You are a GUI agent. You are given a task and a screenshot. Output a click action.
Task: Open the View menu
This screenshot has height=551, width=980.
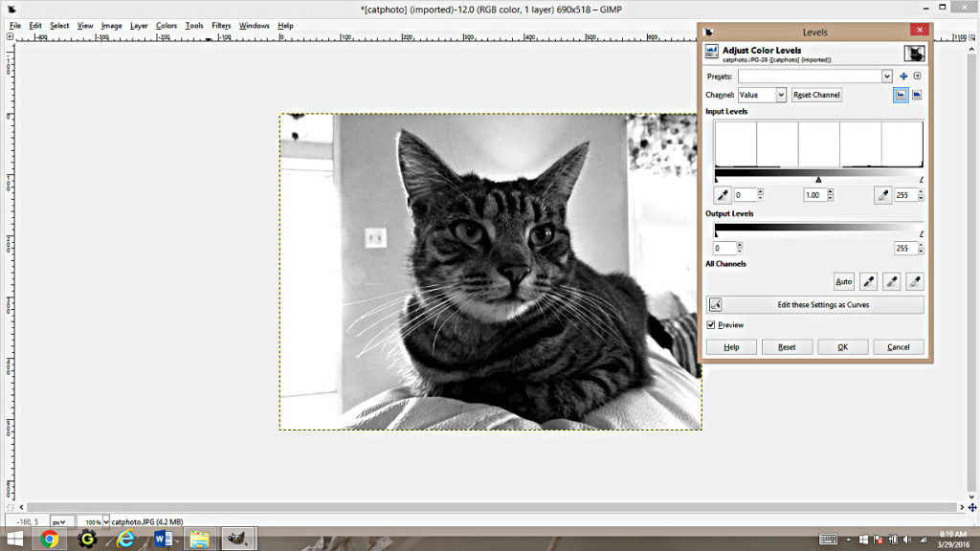pos(85,26)
